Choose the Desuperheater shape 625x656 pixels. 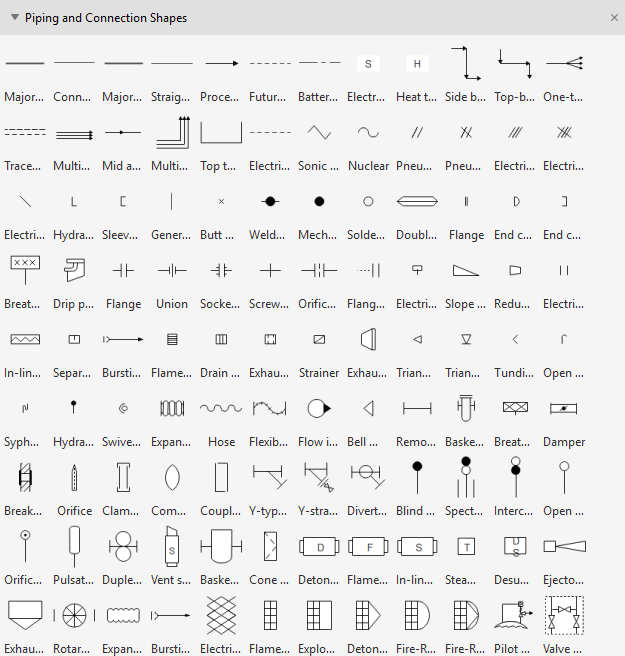coord(515,546)
